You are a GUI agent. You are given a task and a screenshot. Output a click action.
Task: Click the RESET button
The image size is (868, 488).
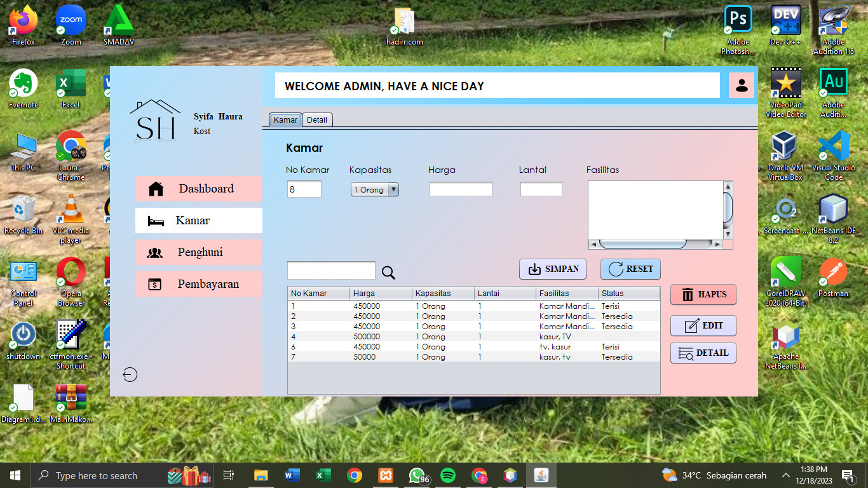630,269
